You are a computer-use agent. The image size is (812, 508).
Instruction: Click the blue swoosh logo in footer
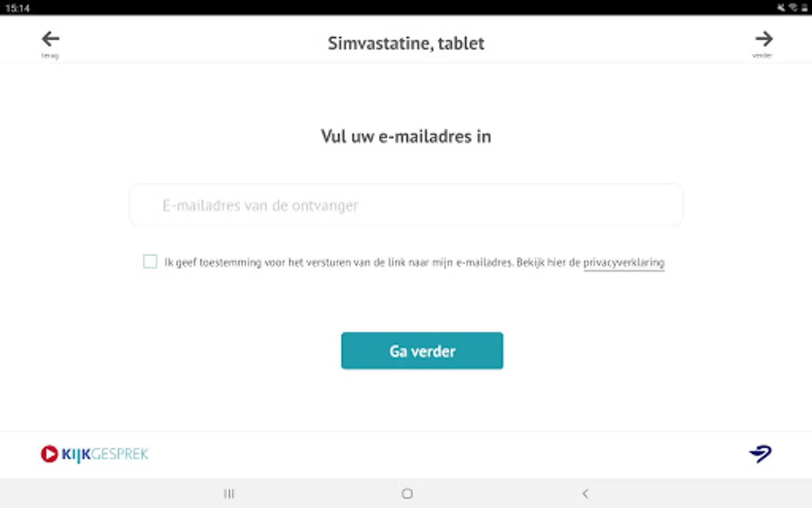click(x=761, y=453)
